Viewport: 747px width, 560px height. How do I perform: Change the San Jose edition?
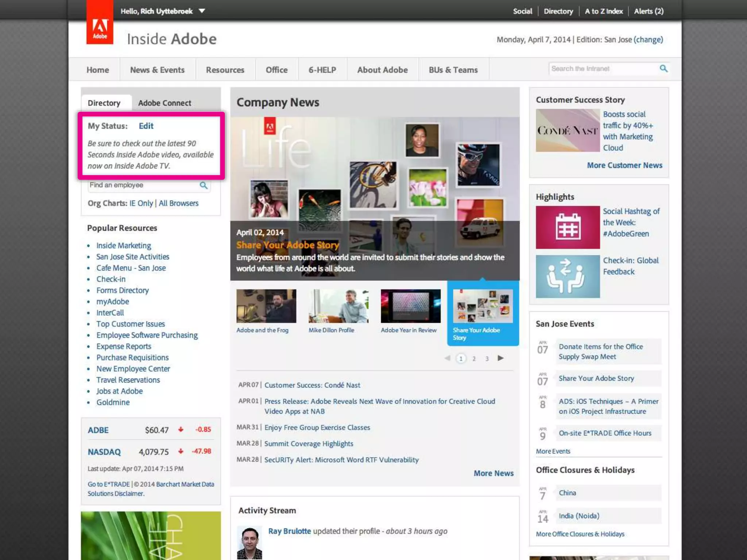coord(648,39)
